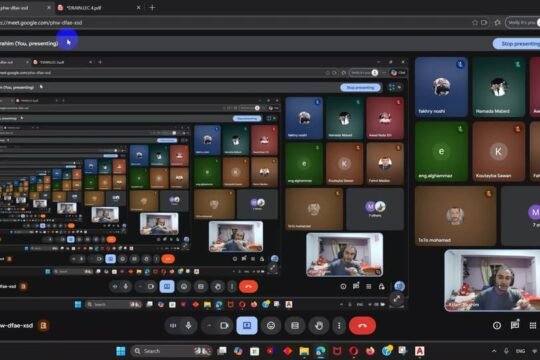Toggle the microphone in the main bottom bar

[x=188, y=326]
